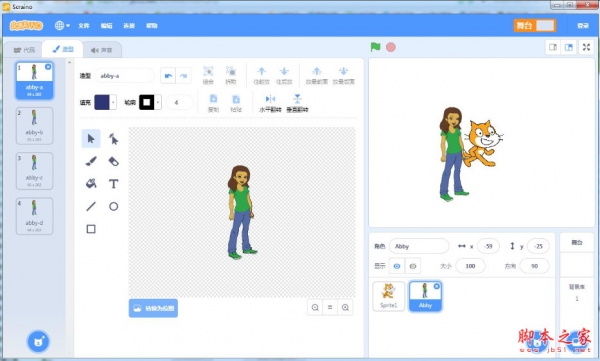Image resolution: width=600 pixels, height=361 pixels.
Task: Select the Reshape tool
Action: [113, 139]
